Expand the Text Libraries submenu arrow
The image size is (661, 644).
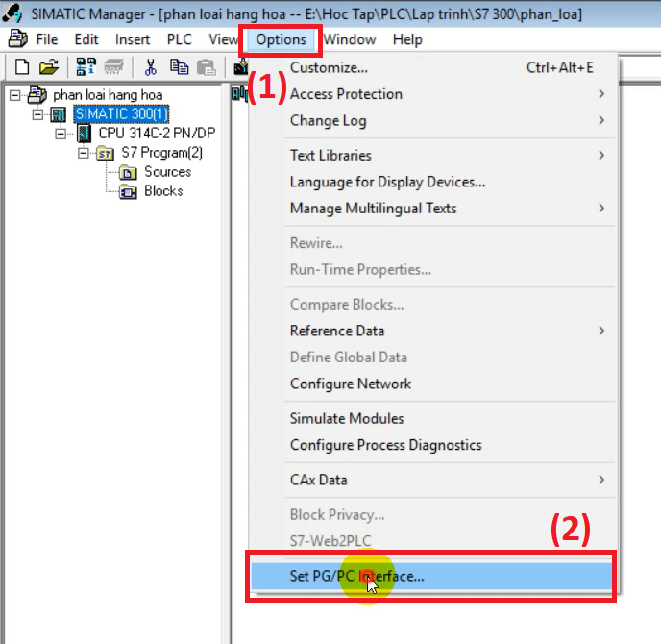click(601, 155)
